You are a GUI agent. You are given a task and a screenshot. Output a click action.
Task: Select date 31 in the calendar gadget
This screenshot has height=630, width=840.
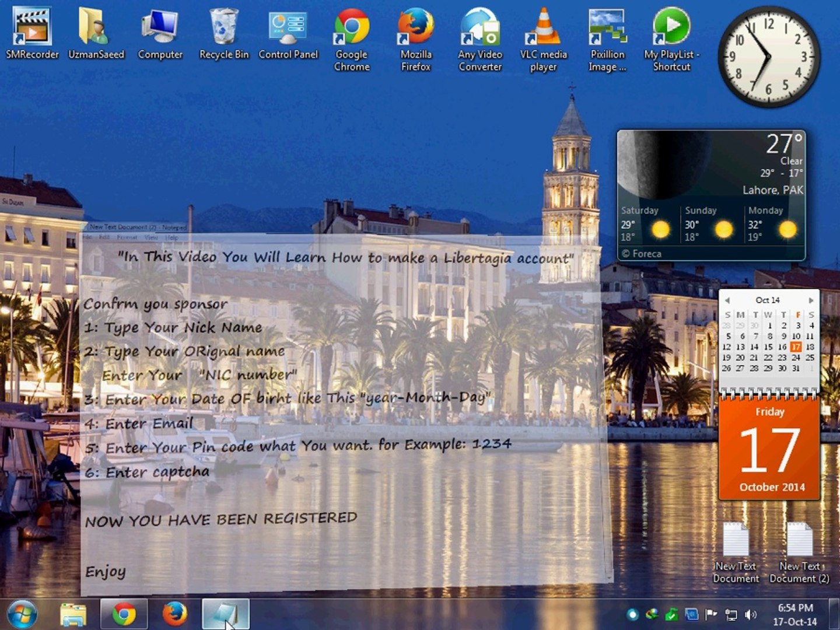click(x=796, y=368)
